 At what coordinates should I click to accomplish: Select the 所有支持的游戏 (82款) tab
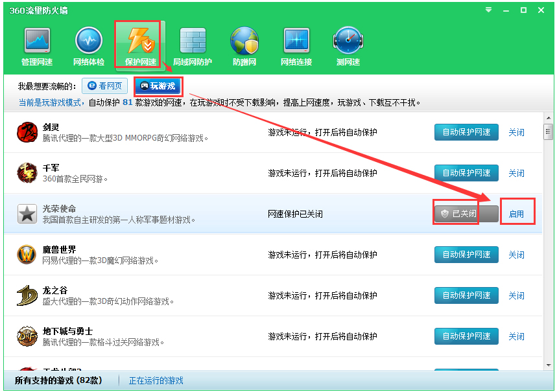(x=58, y=380)
